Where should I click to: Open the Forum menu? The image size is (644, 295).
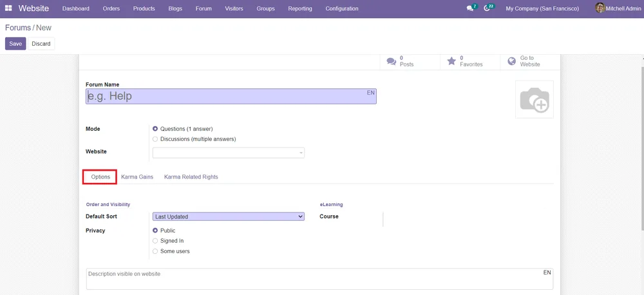(204, 8)
